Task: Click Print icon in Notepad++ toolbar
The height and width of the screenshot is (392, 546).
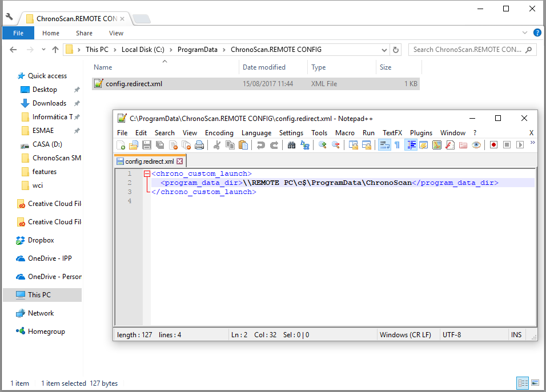Action: [x=199, y=145]
